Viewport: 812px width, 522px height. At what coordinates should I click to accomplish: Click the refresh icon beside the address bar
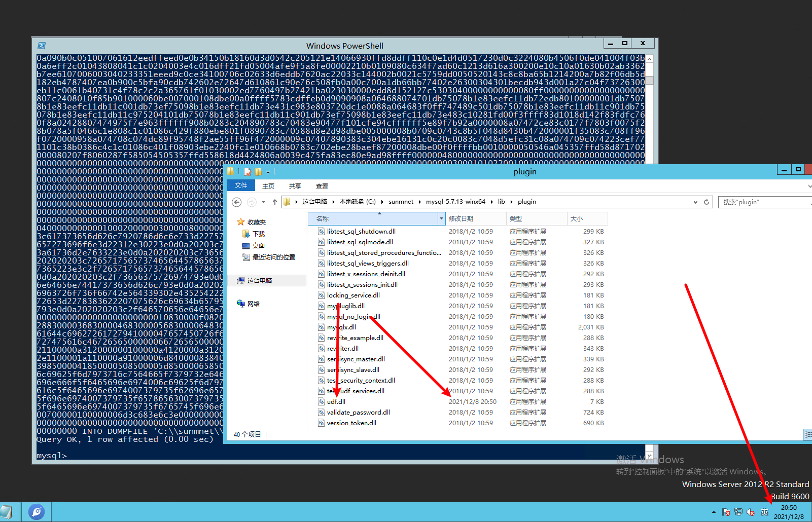coord(707,202)
